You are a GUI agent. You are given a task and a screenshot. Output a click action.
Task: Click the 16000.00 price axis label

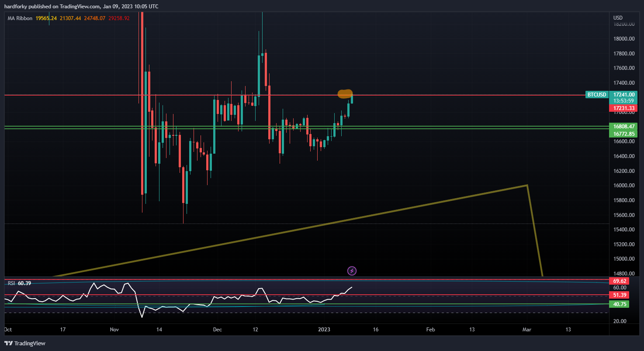pos(624,186)
